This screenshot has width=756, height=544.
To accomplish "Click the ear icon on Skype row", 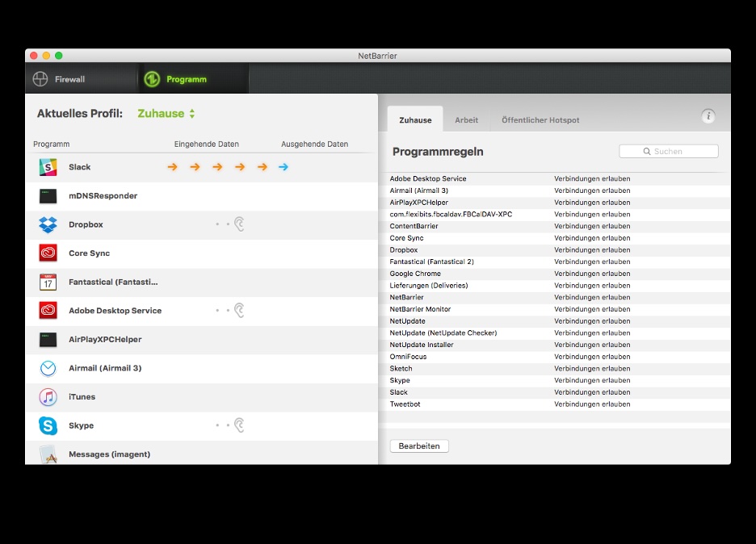I will point(239,425).
